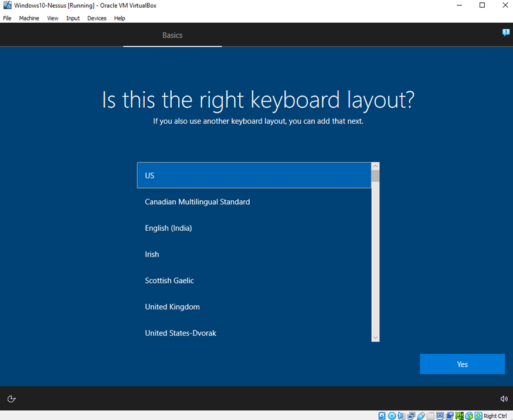Select the Basics tab
Viewport: 513px width, 420px height.
(x=172, y=35)
